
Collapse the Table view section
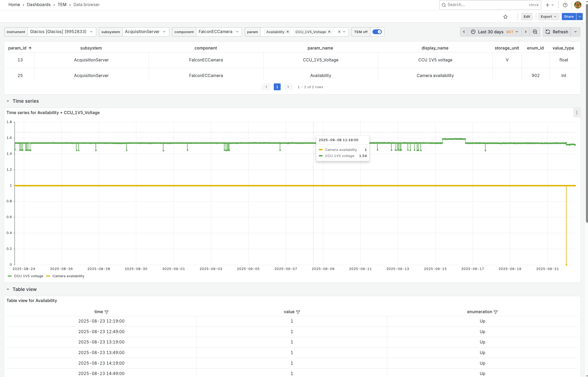(8, 289)
